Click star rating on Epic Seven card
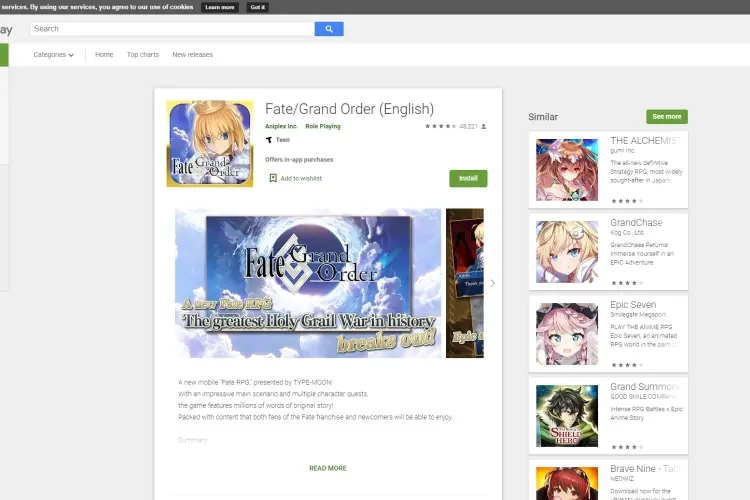Viewport: 750px width, 500px height. (627, 365)
